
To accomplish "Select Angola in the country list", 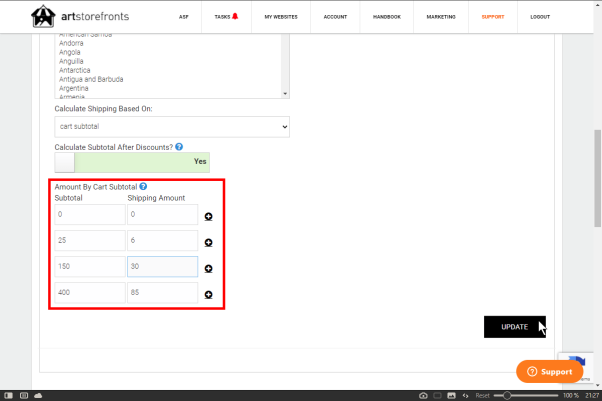I will coord(69,52).
